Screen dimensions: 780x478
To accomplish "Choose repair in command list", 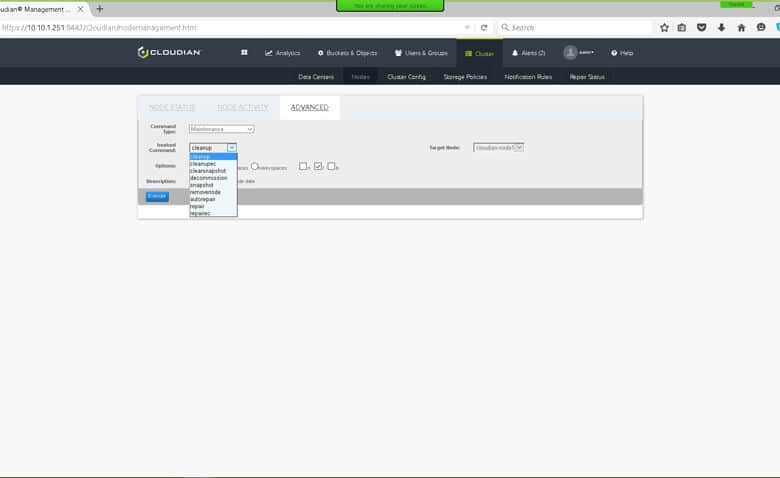I will click(213, 206).
